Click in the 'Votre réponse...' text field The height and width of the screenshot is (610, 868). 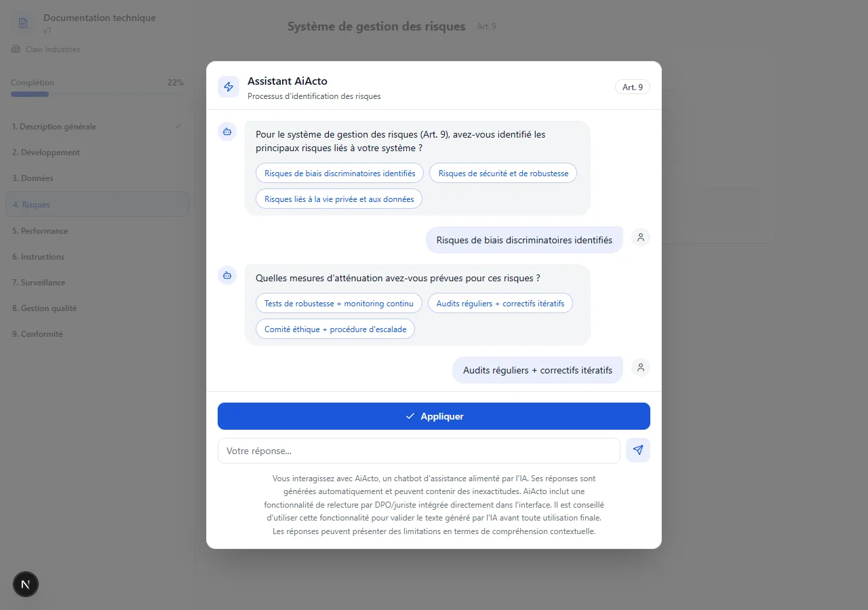[x=418, y=451]
